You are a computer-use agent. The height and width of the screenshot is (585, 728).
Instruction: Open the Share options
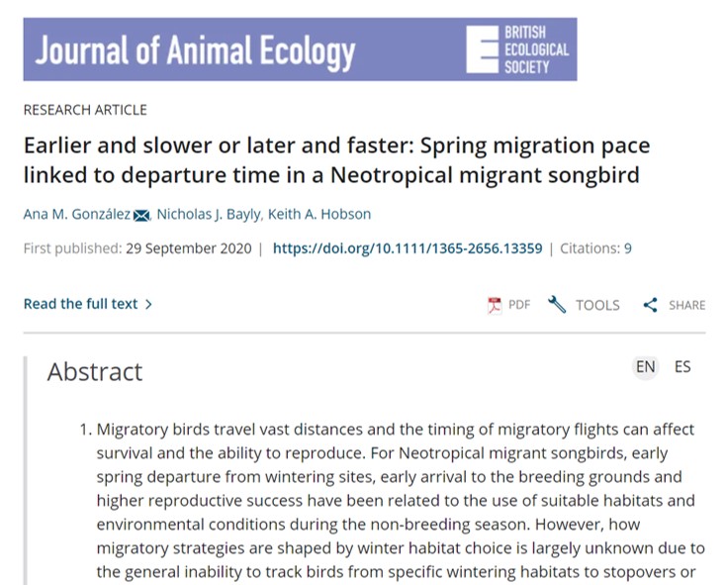[x=686, y=305]
